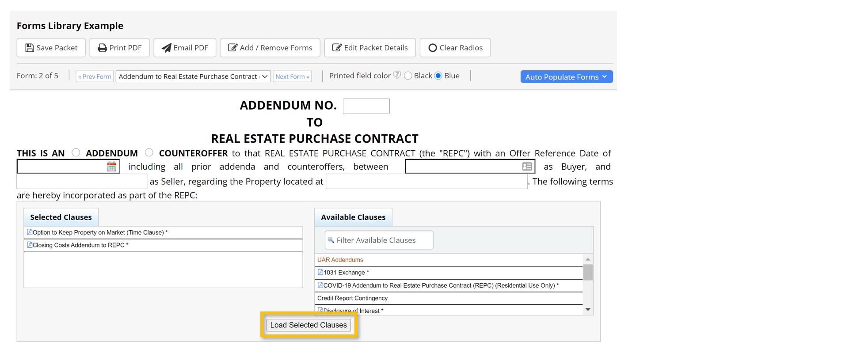This screenshot has width=868, height=353.
Task: Click the magnifier icon in the clause filter
Action: (x=331, y=240)
